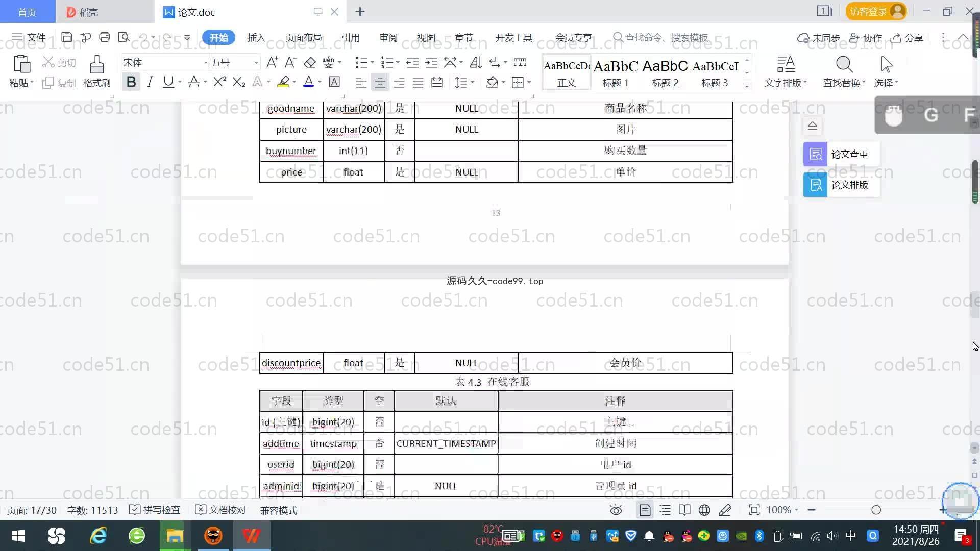Switch to web layout view in status bar

tap(704, 510)
